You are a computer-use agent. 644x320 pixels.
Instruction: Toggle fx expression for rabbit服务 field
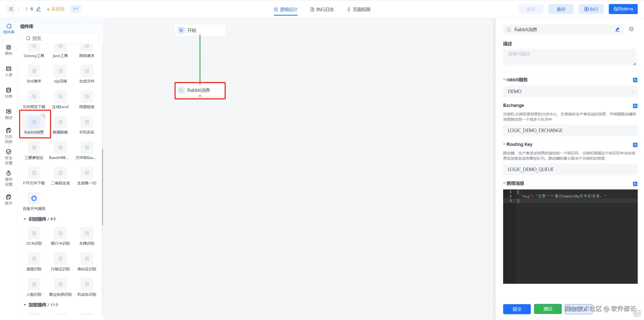(635, 80)
